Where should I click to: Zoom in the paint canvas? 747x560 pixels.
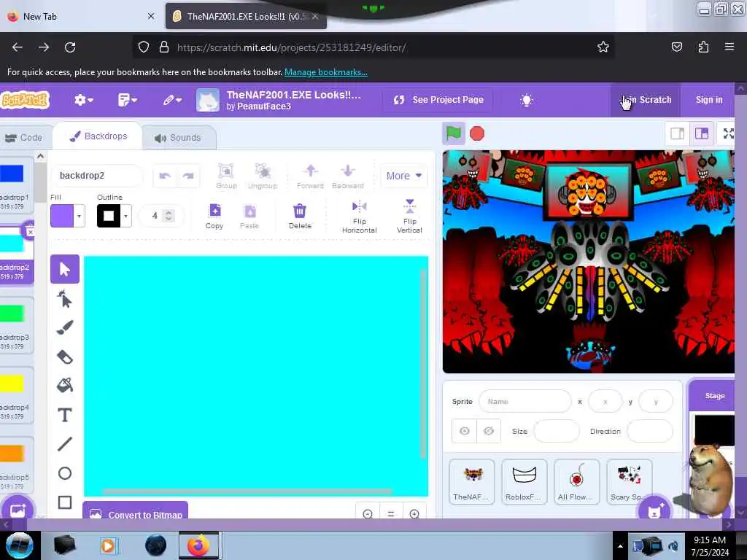point(414,514)
